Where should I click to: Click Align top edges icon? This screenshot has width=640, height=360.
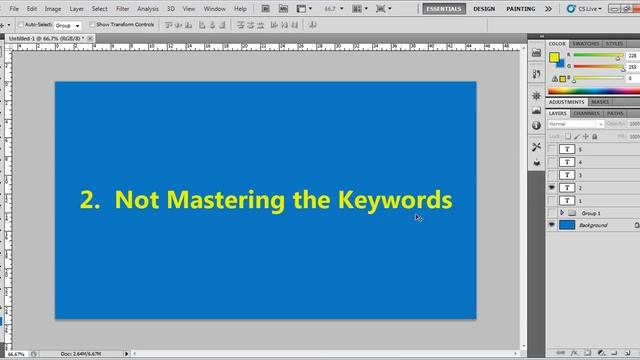tap(169, 25)
